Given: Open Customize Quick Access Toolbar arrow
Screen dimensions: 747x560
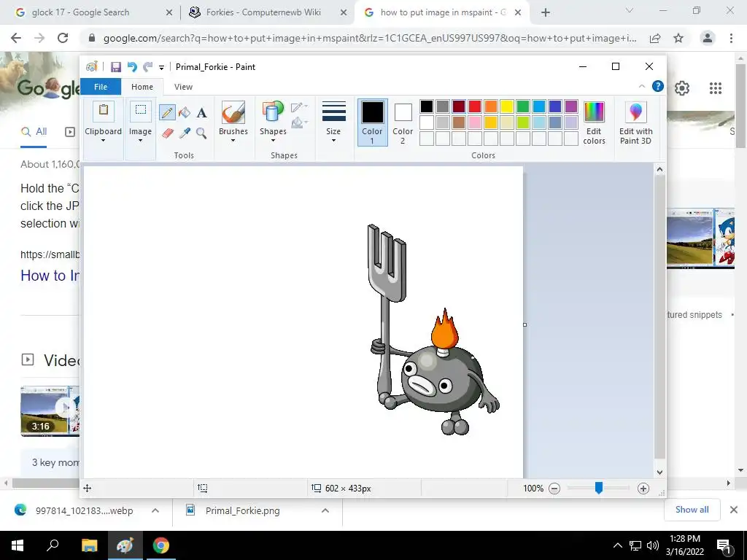Looking at the screenshot, I should point(161,68).
